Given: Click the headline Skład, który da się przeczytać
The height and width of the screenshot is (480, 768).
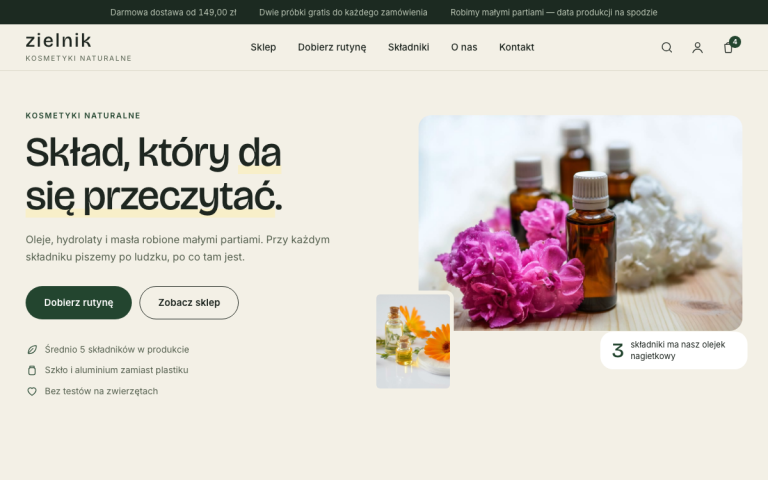Looking at the screenshot, I should 154,175.
